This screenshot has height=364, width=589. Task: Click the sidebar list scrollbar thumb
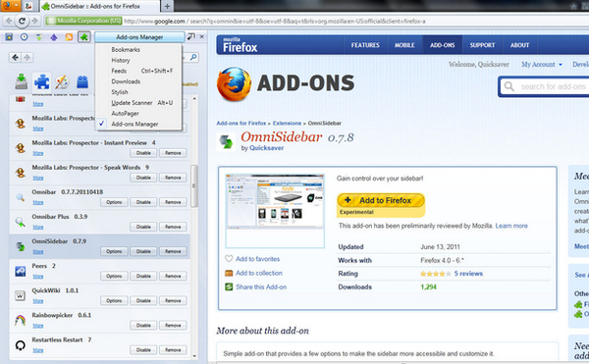click(x=194, y=185)
